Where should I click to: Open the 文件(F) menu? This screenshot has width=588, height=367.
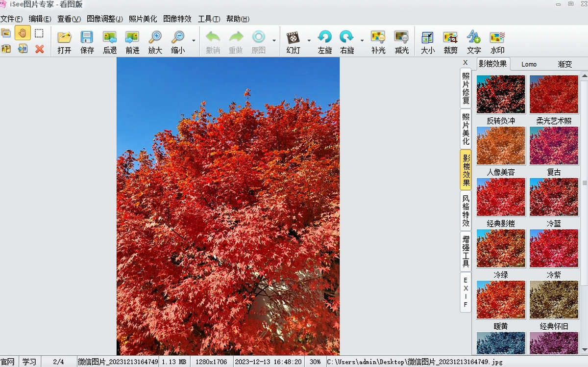(x=12, y=19)
